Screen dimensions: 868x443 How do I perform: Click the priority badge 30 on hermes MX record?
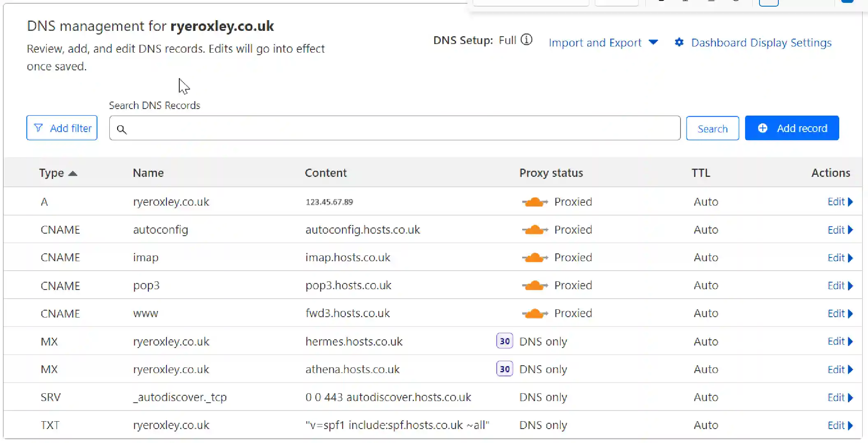tap(504, 341)
